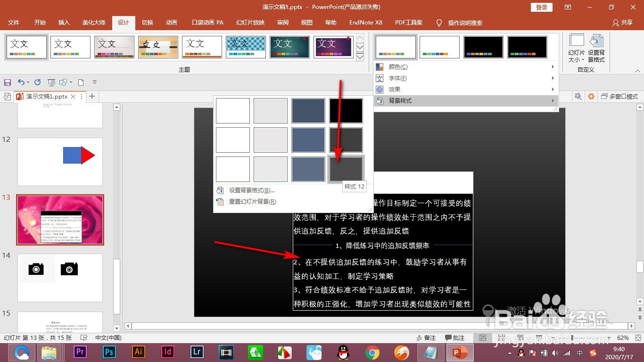Viewport: 644px width, 362px height.
Task: Select slide 14 camera icons thumbnail
Action: point(60,278)
